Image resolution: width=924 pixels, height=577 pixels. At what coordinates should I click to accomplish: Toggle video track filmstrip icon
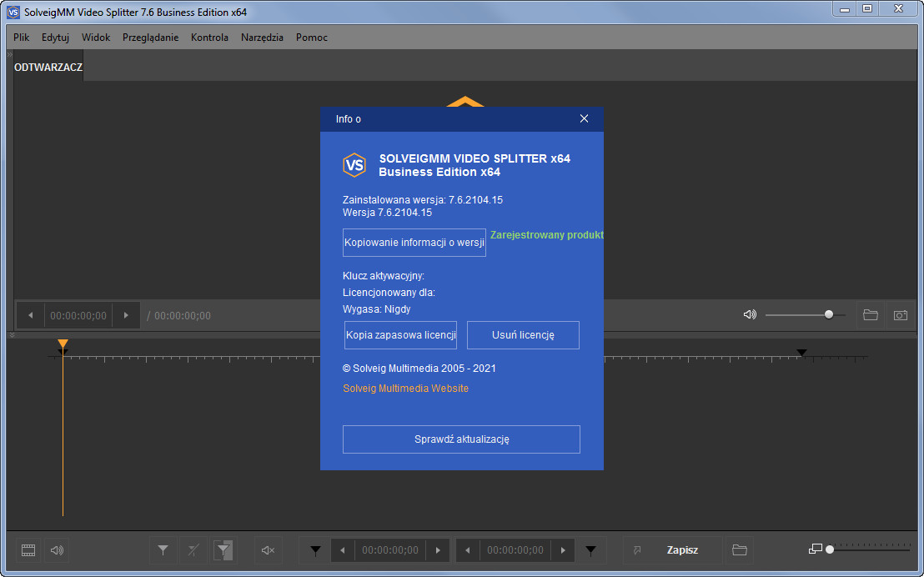(x=28, y=549)
